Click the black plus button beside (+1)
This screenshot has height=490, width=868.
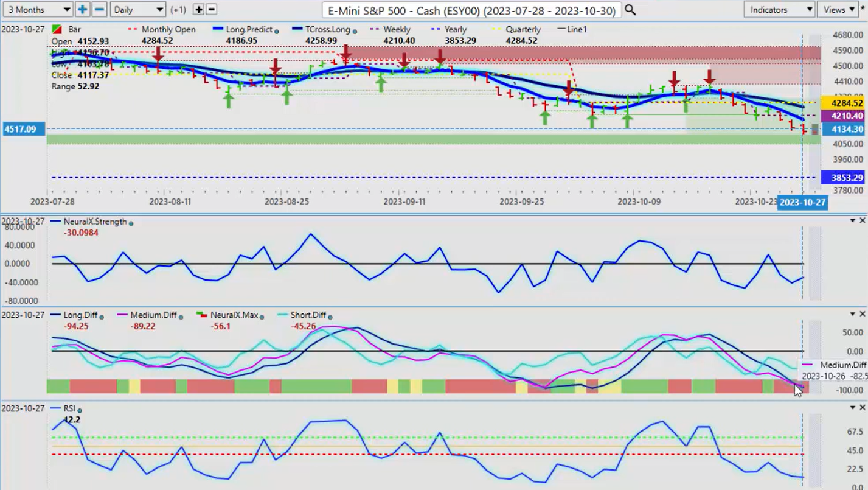[x=198, y=10]
